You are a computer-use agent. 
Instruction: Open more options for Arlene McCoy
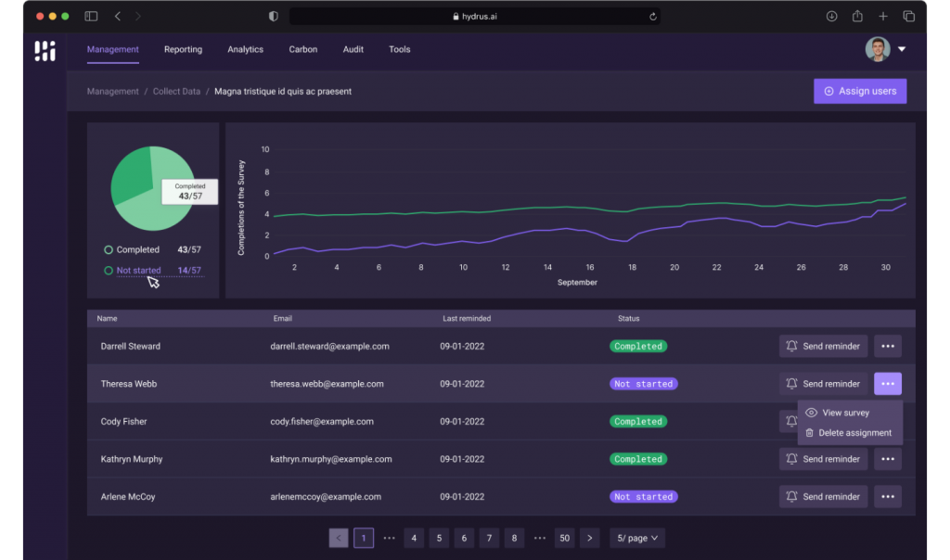888,496
